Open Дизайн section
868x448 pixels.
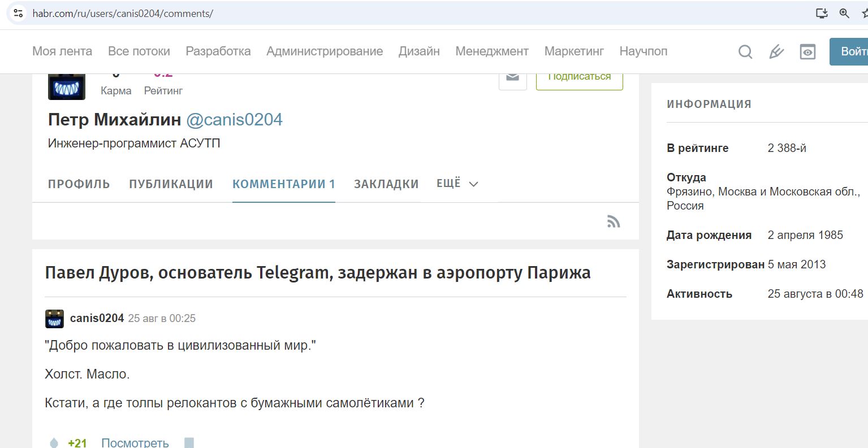coord(419,51)
